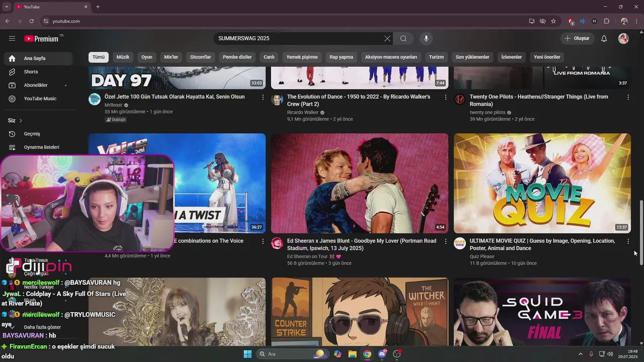Open the Windows Start menu
The image size is (644, 362).
tap(248, 354)
